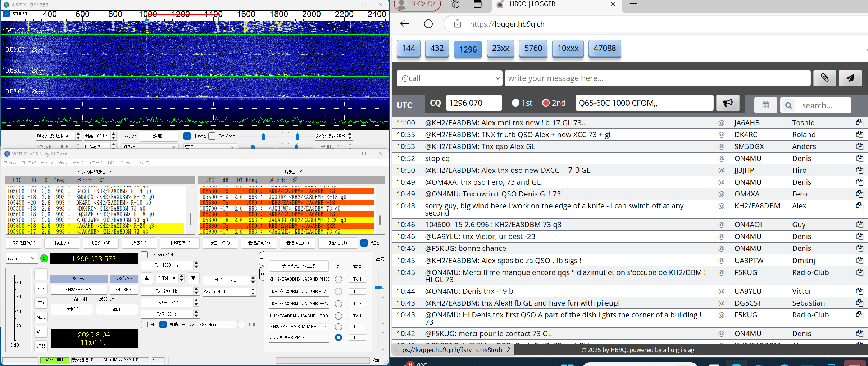Image resolution: width=868 pixels, height=366 pixels.
Task: Open a new browser tab
Action: click(x=633, y=4)
